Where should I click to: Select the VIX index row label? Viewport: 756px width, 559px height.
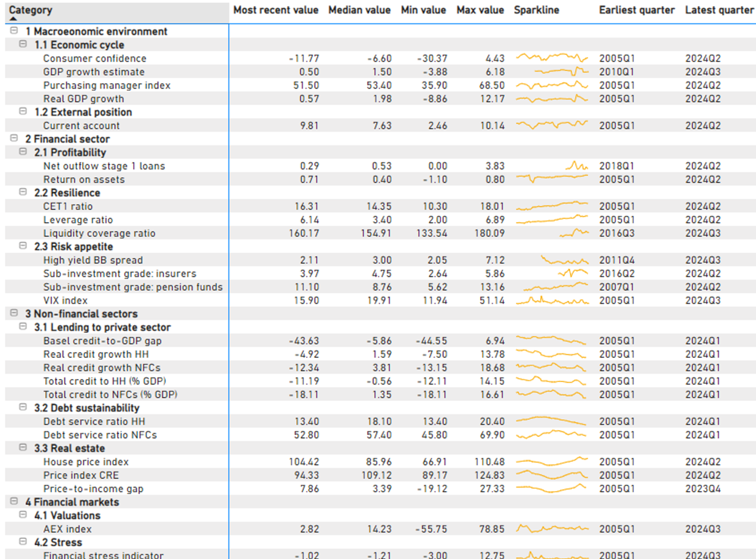(65, 301)
